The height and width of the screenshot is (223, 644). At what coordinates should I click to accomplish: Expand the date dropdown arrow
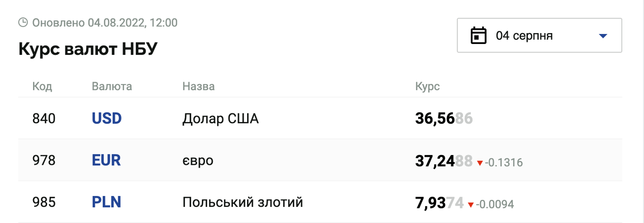point(603,36)
